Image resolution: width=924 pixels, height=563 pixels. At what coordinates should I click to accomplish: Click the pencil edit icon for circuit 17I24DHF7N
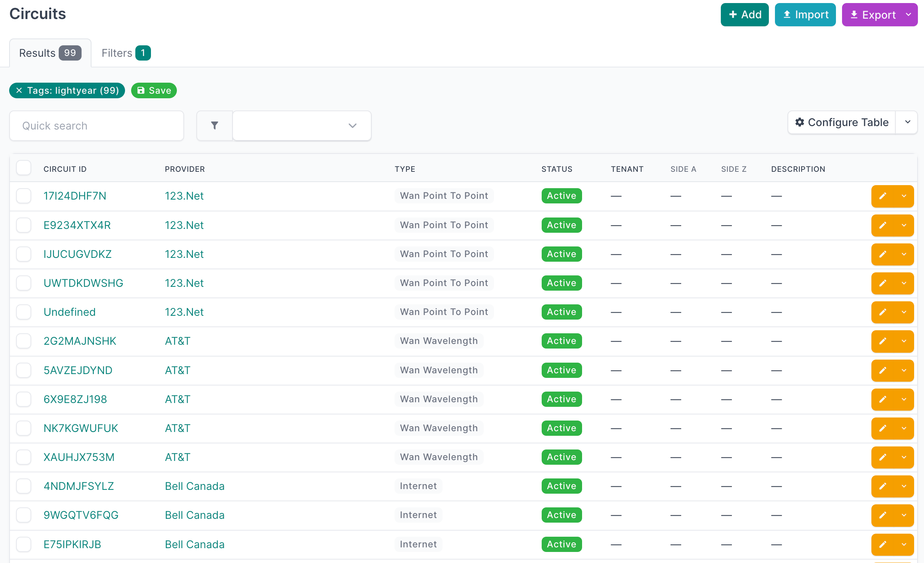point(882,196)
